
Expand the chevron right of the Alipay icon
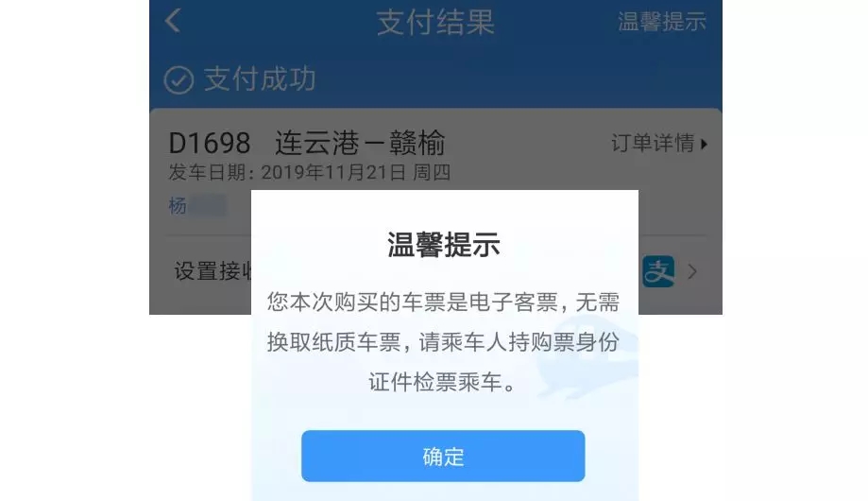692,271
